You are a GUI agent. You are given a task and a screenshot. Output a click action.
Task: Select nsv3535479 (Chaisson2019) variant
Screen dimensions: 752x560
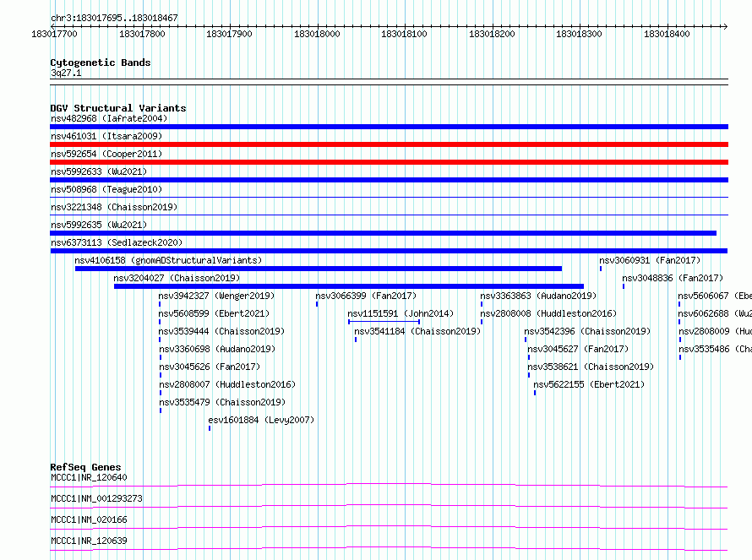(x=222, y=402)
